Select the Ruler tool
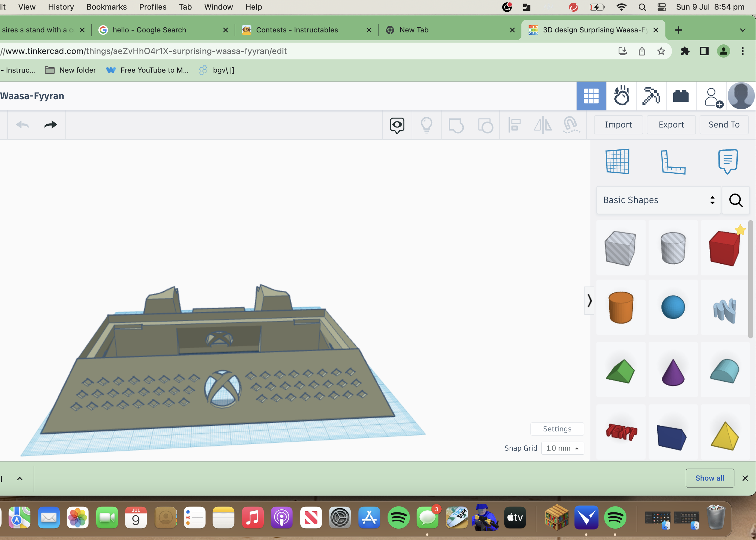The image size is (756, 540). [x=673, y=162]
